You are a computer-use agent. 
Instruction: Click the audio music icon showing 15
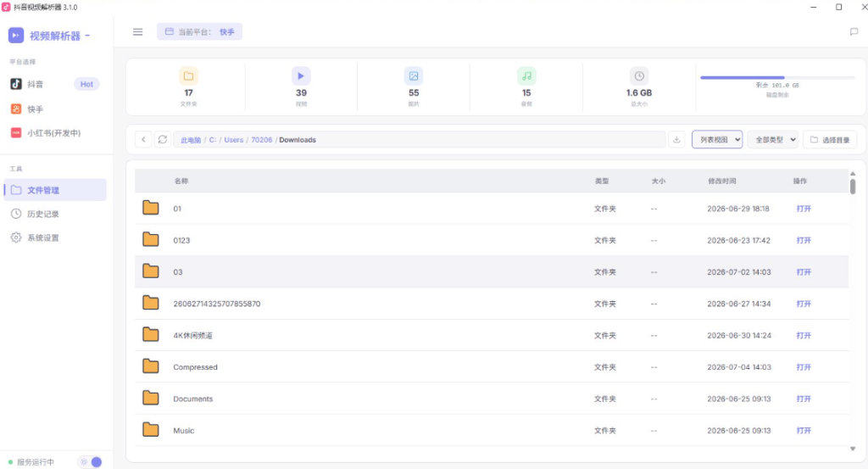(526, 75)
